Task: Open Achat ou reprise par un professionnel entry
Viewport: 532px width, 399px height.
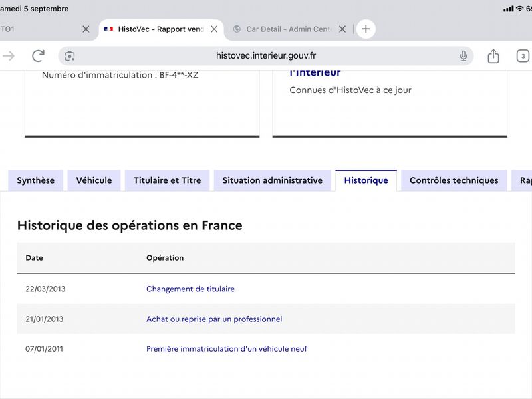Action: coord(214,319)
